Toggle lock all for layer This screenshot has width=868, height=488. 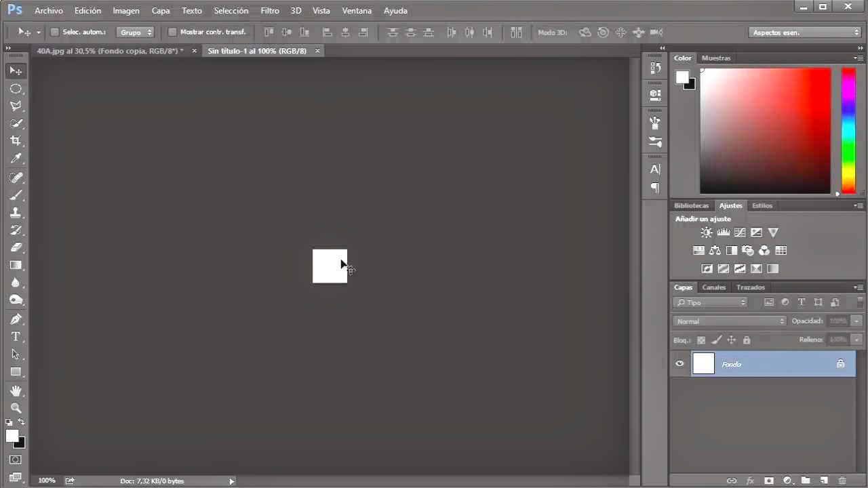747,340
